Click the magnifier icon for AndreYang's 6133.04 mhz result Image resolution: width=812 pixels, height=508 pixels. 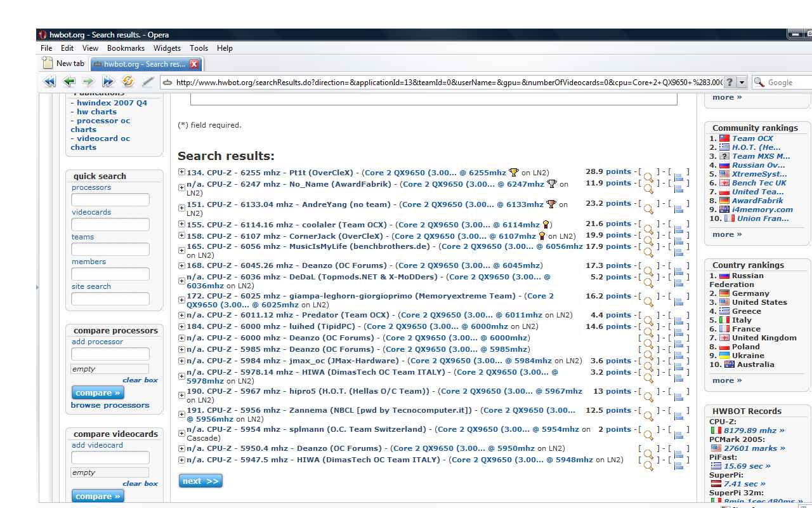pyautogui.click(x=648, y=208)
